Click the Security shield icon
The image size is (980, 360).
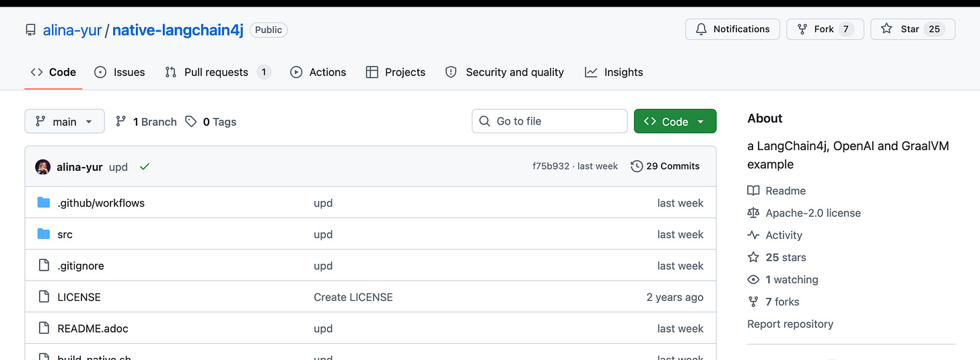coord(451,72)
